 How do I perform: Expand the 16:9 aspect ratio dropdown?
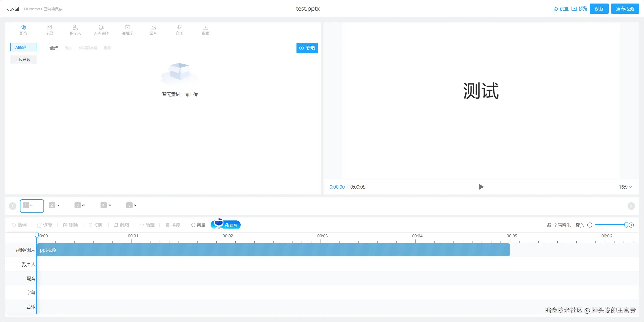tap(625, 187)
